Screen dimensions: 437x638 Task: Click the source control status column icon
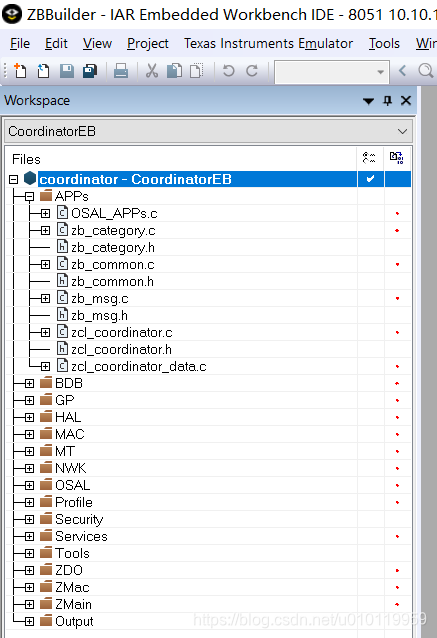pos(396,157)
